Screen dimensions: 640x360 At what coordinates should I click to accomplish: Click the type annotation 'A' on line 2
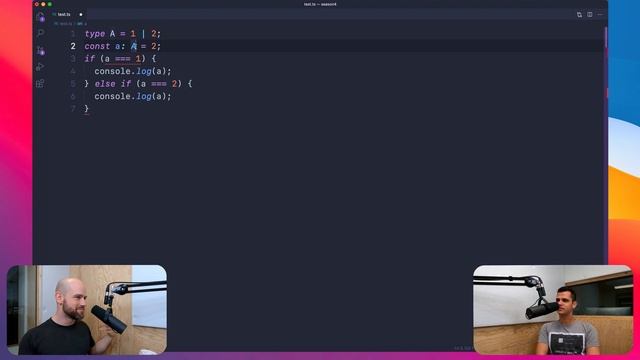tap(133, 47)
